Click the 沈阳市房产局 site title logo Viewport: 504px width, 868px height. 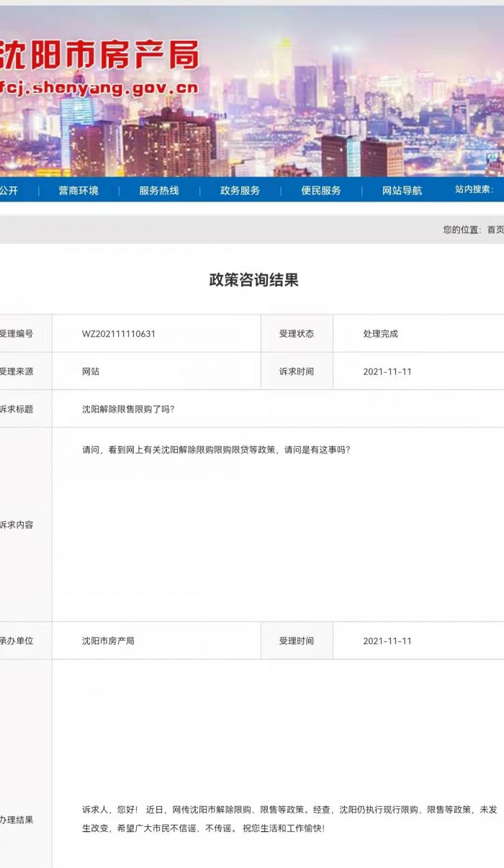click(x=99, y=55)
